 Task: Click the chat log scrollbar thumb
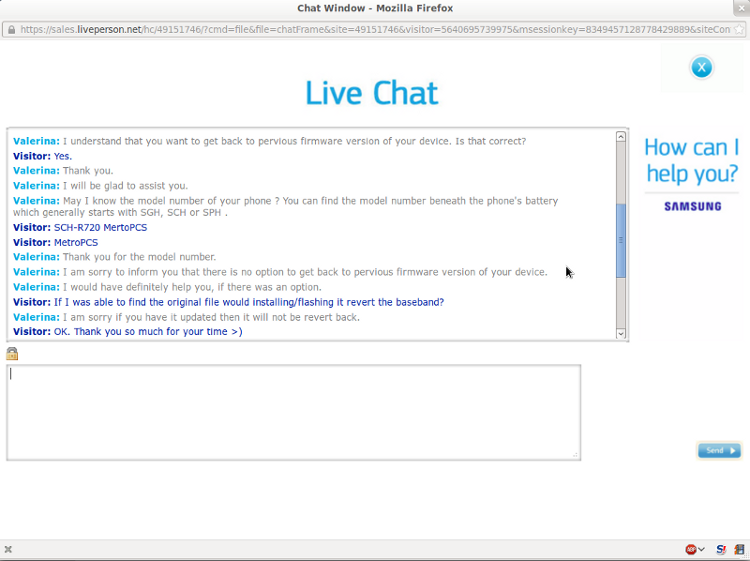tap(621, 241)
